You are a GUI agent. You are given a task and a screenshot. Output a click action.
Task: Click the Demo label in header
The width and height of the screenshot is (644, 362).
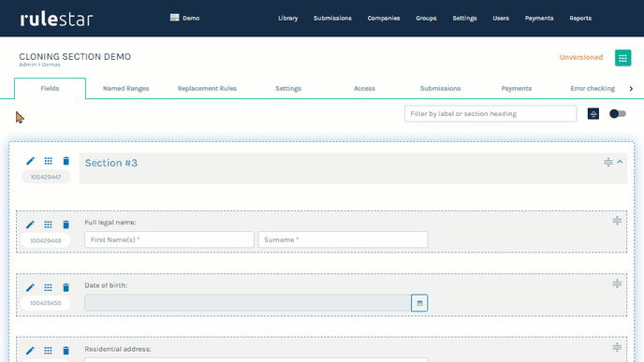pyautogui.click(x=191, y=18)
